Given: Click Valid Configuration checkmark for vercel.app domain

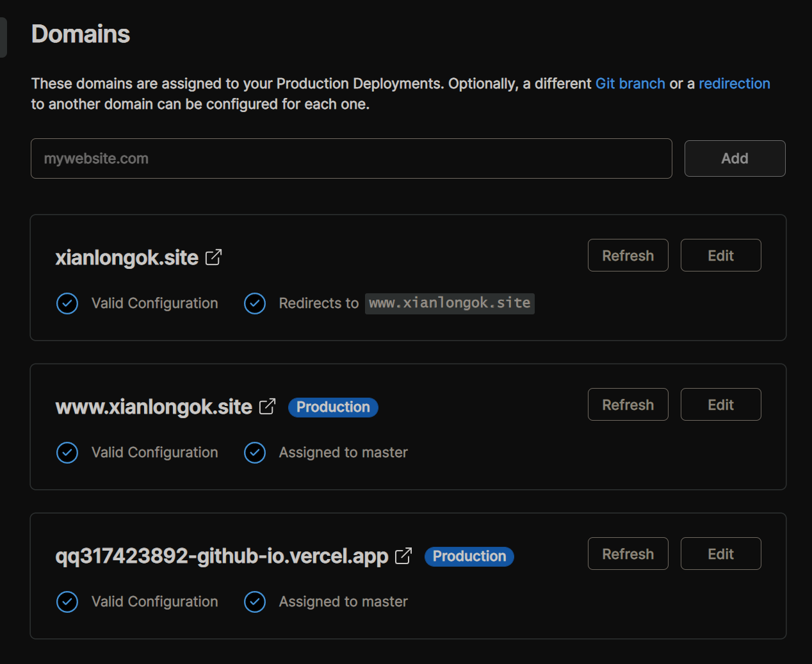Looking at the screenshot, I should 67,602.
